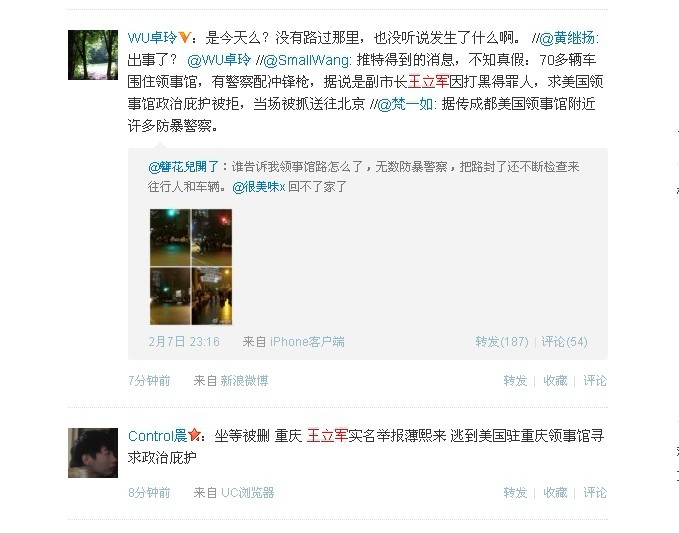Screen dimensions: 679x533
Task: Visit @黄继扬 mention link
Action: click(567, 38)
